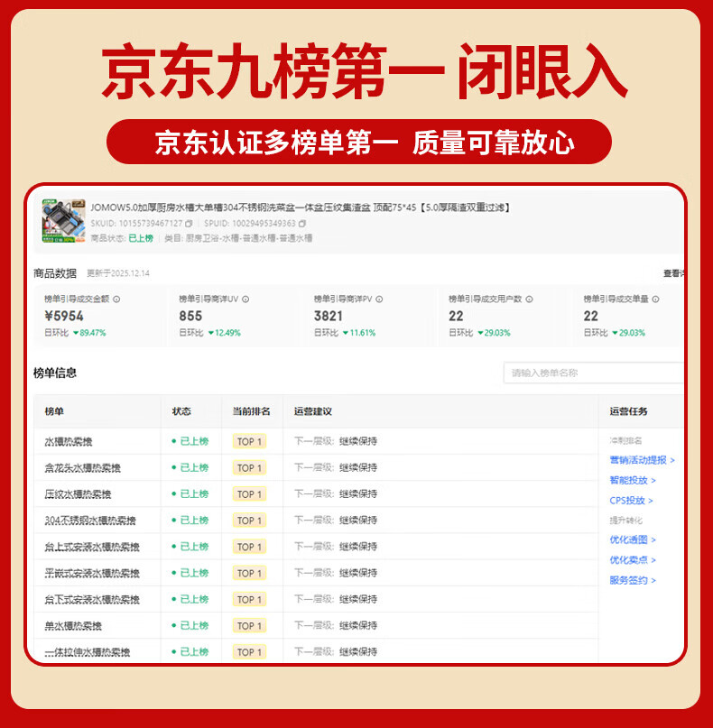The width and height of the screenshot is (713, 728).
Task: Open the JOMOW sink product thumbnail
Action: pos(64,221)
